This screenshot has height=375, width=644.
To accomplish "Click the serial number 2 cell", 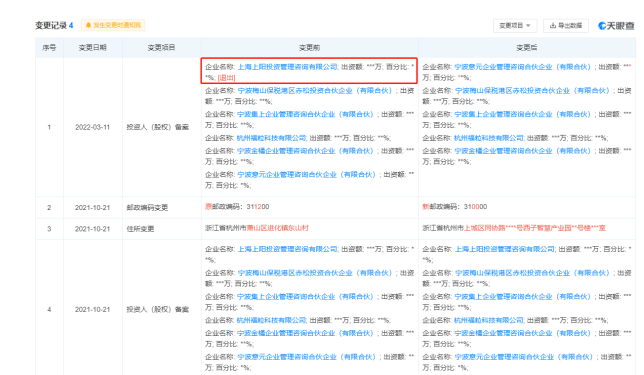I will [x=49, y=208].
